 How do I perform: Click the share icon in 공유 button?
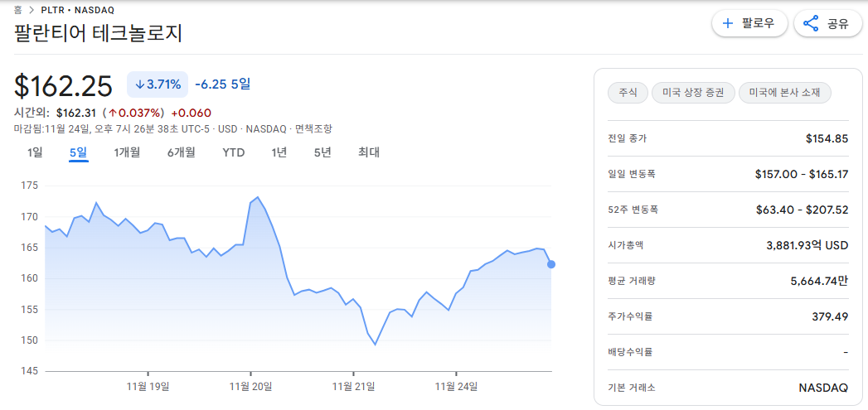[811, 23]
